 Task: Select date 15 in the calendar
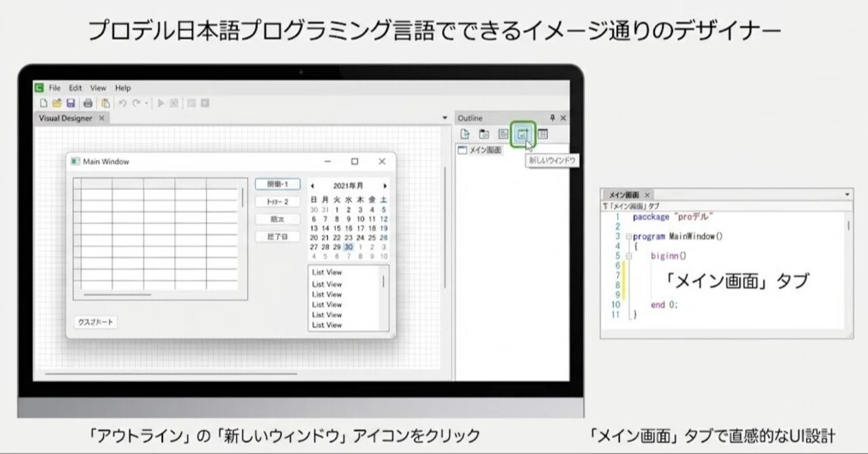(337, 228)
